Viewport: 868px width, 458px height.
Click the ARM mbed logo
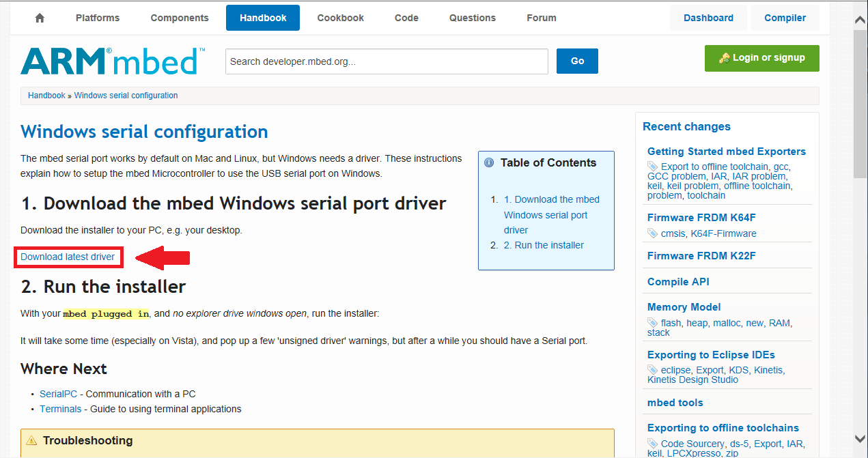[113, 61]
